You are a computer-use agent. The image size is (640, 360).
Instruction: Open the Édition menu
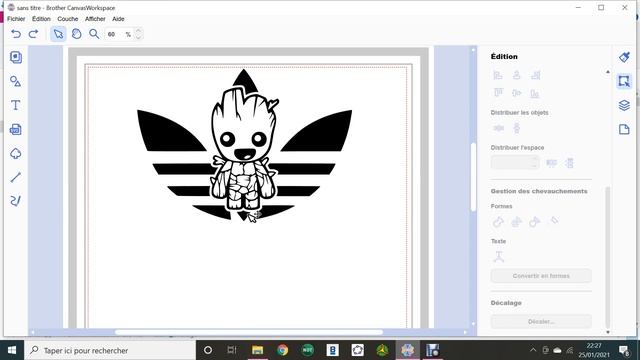pos(41,19)
